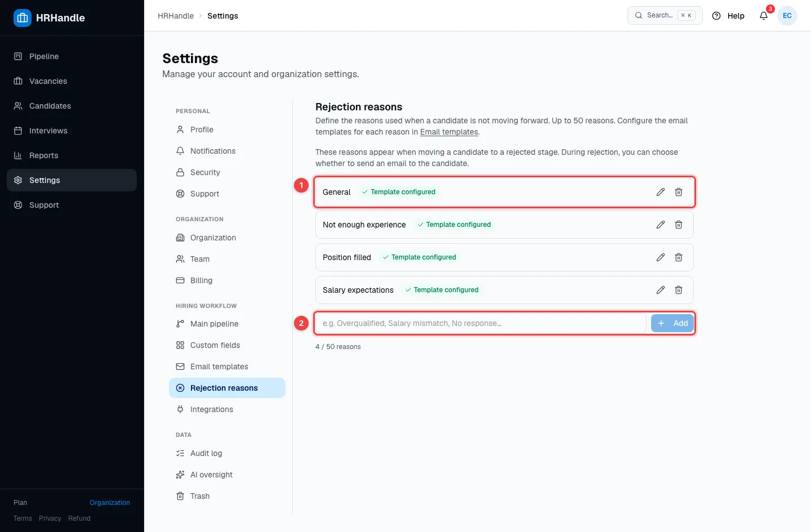Screen dimensions: 811x532
Task: Open Custom fields settings
Action: click(x=227, y=345)
